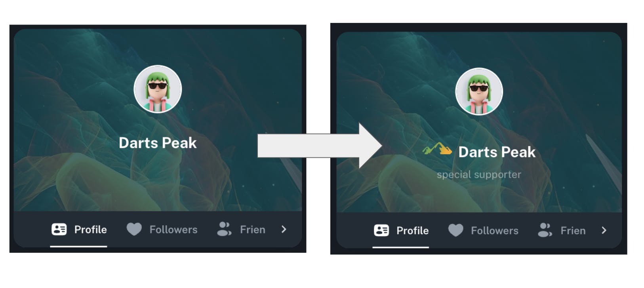
Task: Click the mountain badge icon beside Darts Peak
Action: pyautogui.click(x=437, y=149)
